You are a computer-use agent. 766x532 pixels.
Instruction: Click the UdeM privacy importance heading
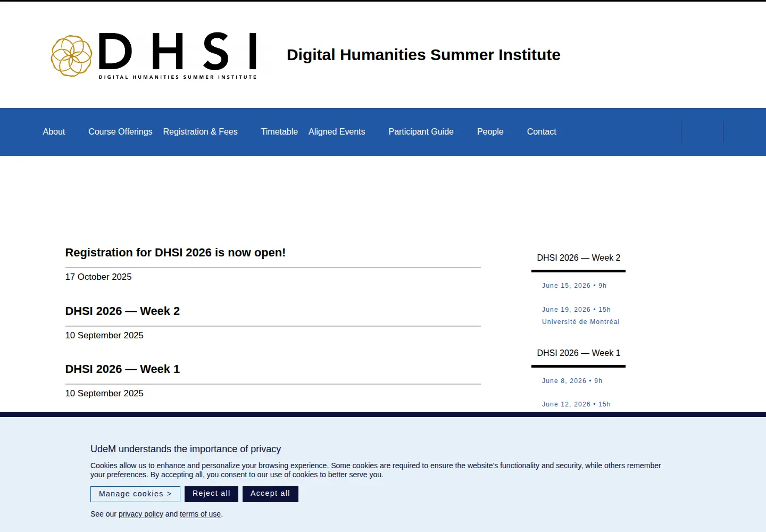pyautogui.click(x=186, y=449)
